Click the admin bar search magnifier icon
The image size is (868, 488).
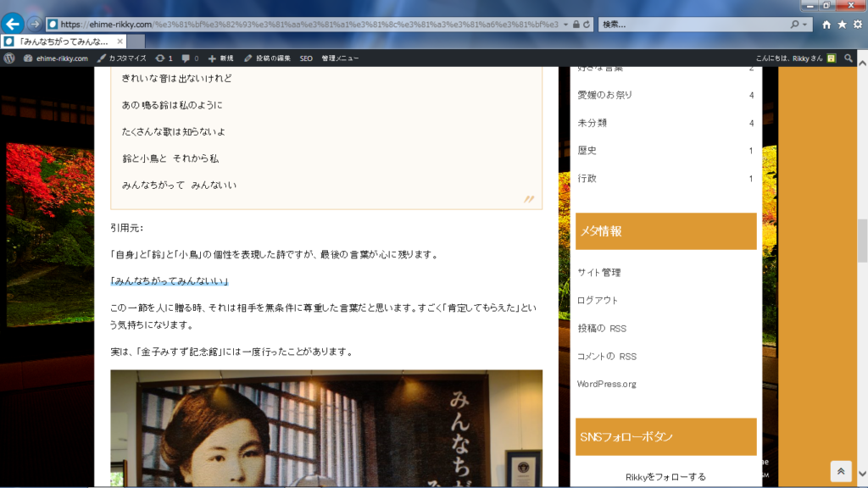click(x=849, y=58)
